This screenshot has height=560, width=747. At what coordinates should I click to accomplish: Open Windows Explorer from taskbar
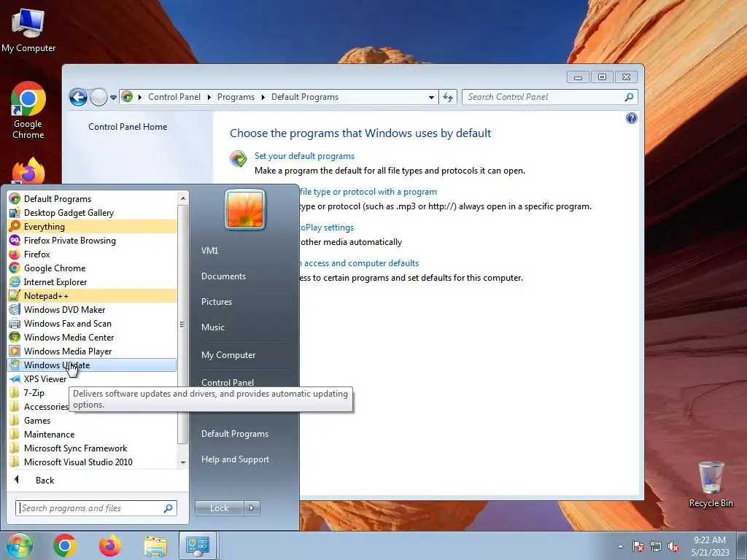point(155,545)
